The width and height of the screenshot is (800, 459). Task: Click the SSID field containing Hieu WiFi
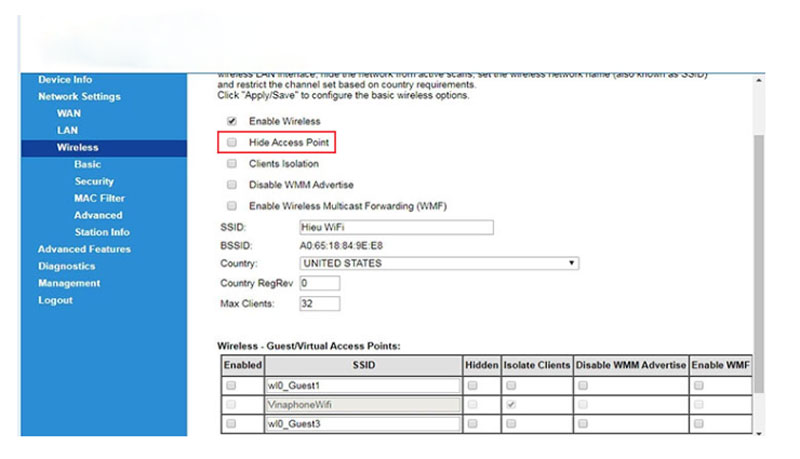[396, 227]
